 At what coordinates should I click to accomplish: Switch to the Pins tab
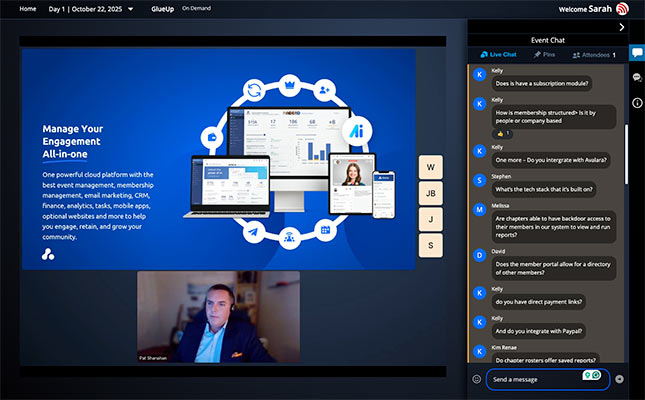point(544,54)
